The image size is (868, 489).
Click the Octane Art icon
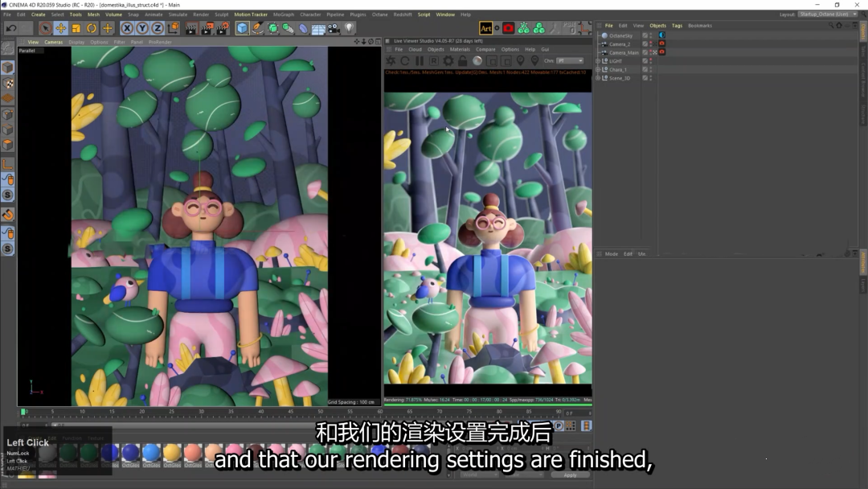click(485, 28)
